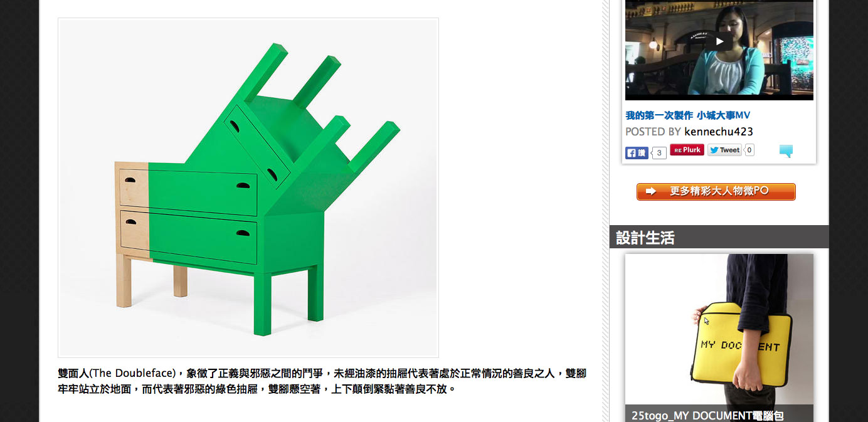Click the 更多精彩大人物微PO orange button
This screenshot has width=868, height=422.
tap(716, 191)
